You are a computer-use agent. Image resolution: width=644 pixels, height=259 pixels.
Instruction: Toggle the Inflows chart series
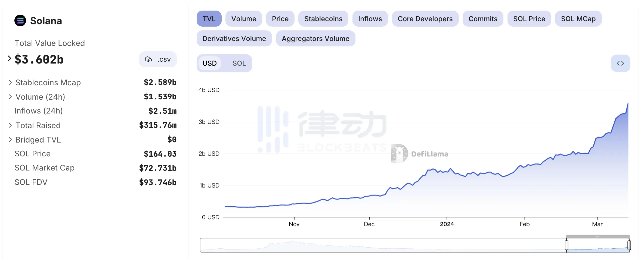click(370, 19)
